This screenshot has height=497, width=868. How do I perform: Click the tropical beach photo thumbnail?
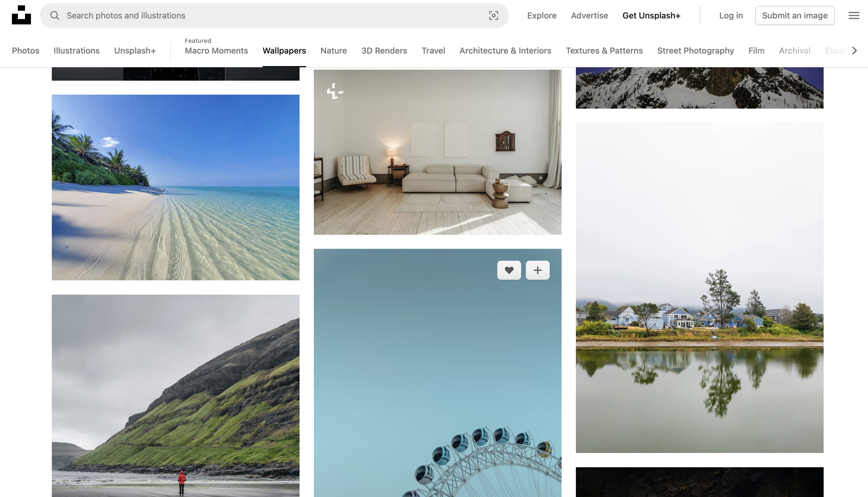tap(175, 187)
